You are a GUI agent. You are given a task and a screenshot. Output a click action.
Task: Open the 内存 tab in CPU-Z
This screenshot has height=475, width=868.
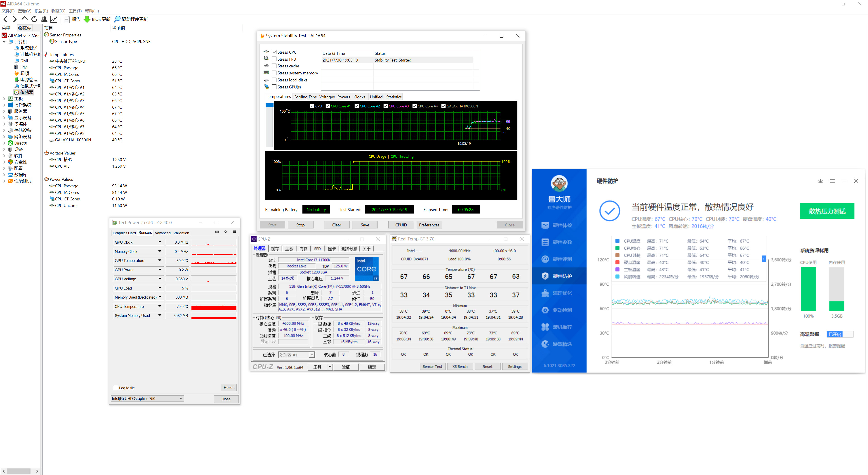point(303,249)
